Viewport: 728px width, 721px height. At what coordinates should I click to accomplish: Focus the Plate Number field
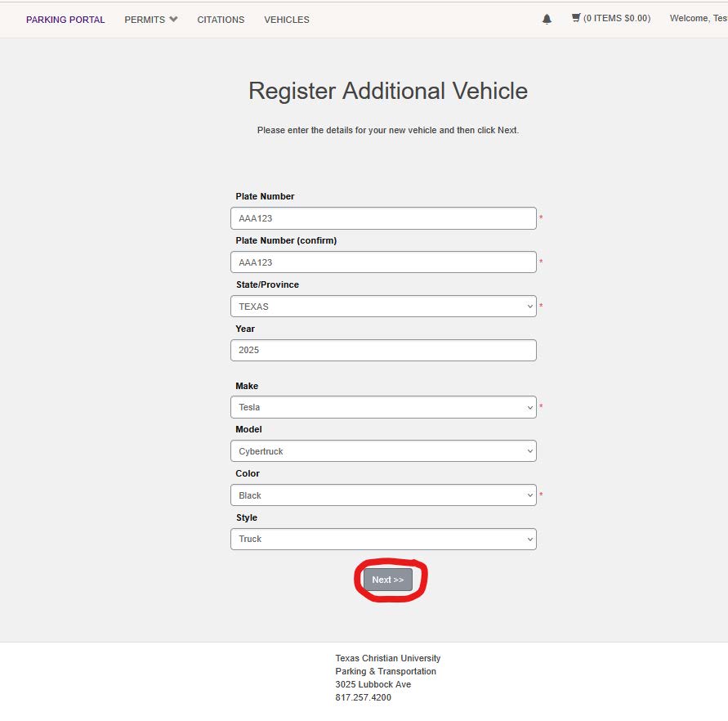point(383,218)
